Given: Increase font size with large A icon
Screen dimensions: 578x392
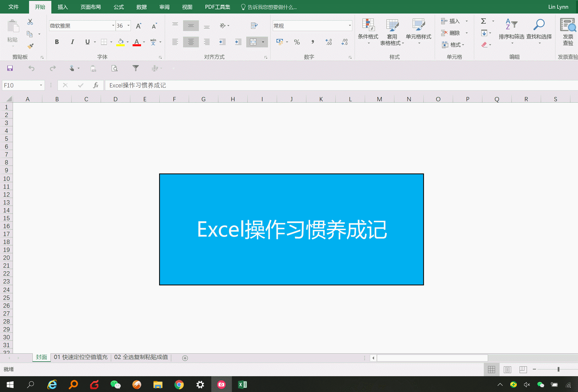Looking at the screenshot, I should click(x=139, y=26).
